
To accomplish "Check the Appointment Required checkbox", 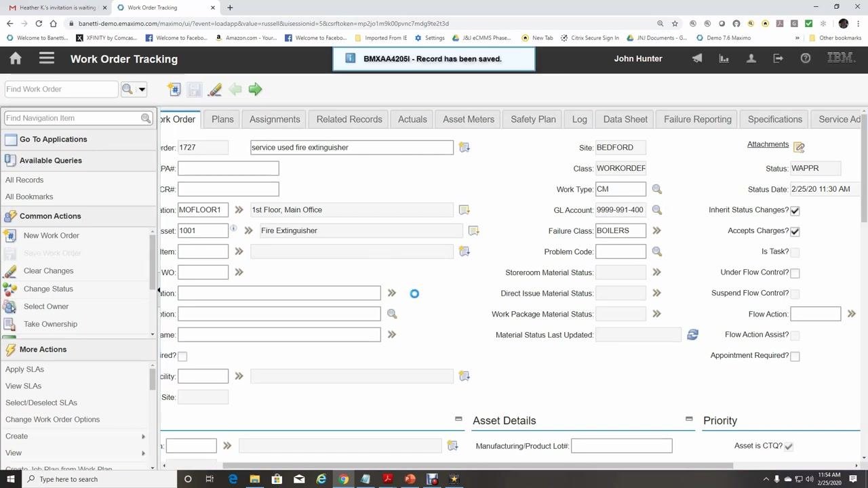I will [795, 357].
